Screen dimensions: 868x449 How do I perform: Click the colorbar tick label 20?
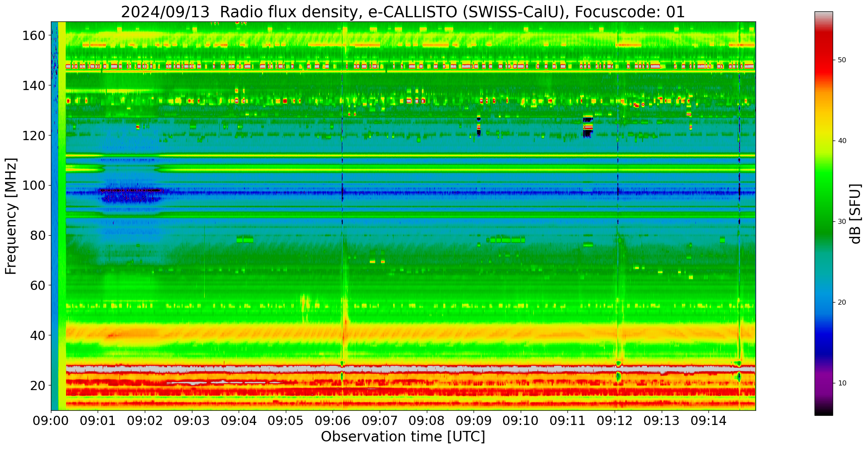coord(842,303)
